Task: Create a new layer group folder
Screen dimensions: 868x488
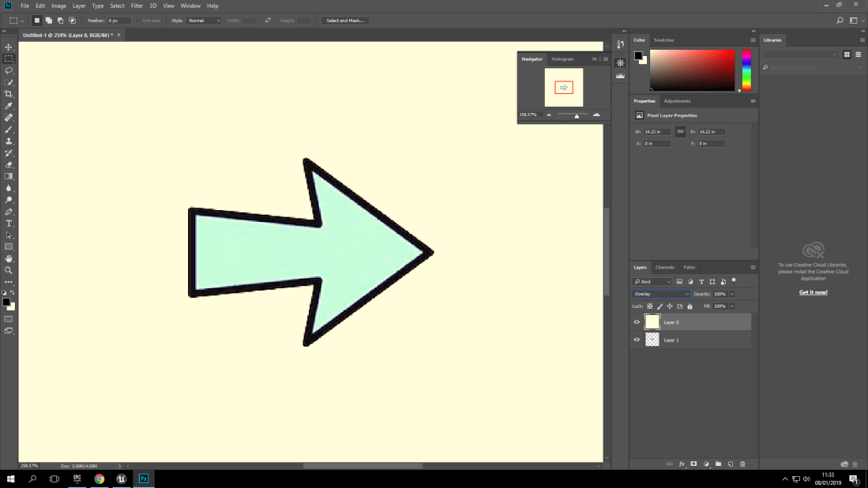Action: (719, 464)
